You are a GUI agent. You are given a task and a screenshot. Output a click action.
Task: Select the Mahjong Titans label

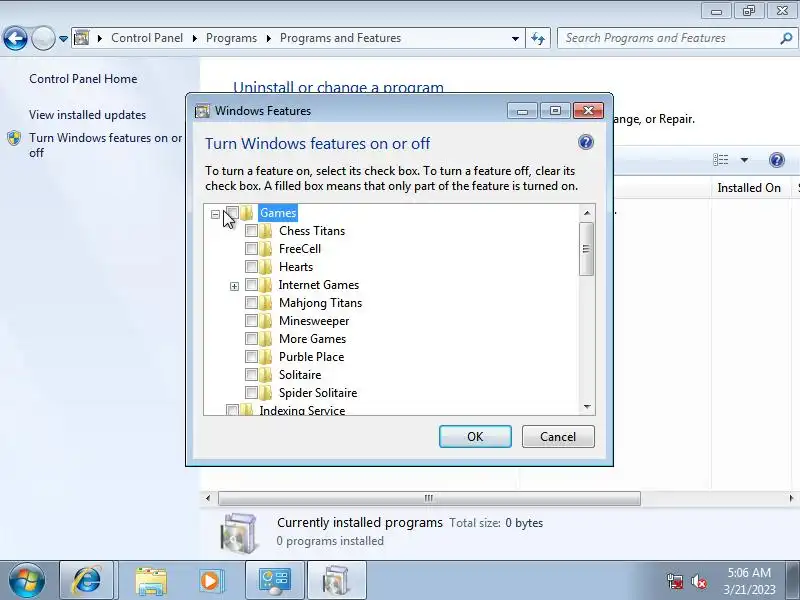coord(320,303)
